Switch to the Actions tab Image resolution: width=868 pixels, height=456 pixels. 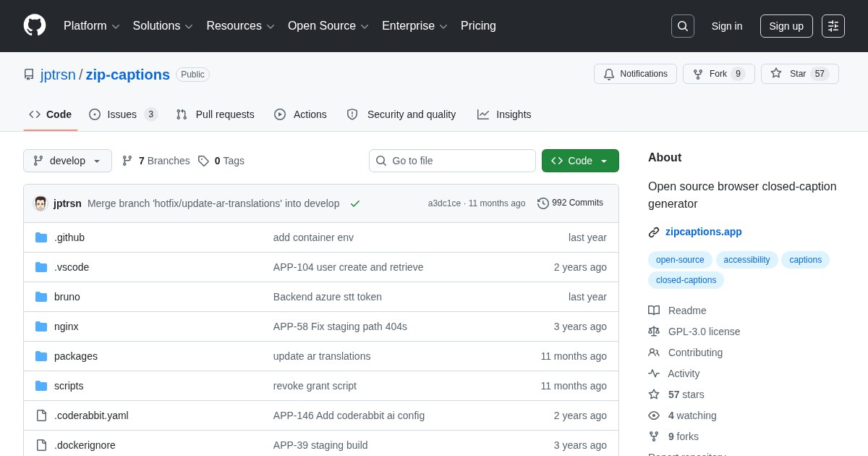pos(300,114)
